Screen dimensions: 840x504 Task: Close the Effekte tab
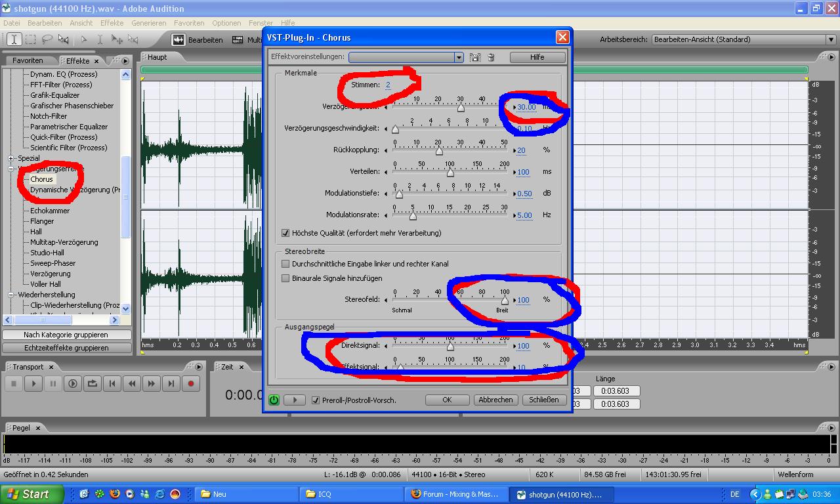96,61
